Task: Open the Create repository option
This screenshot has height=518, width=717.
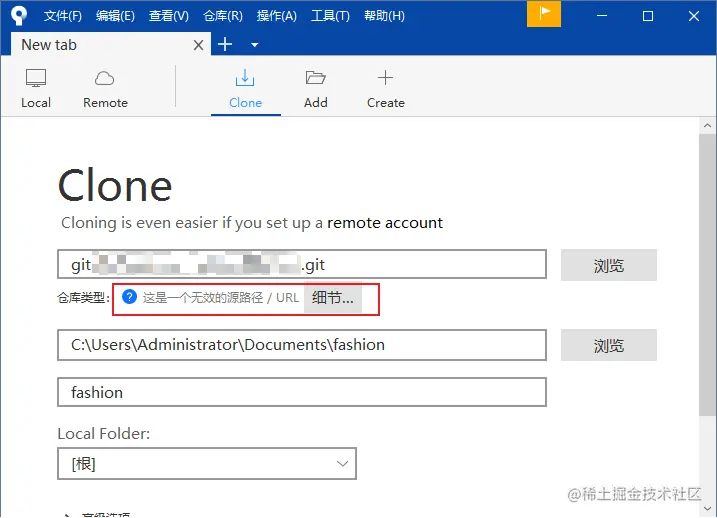Action: tap(385, 89)
